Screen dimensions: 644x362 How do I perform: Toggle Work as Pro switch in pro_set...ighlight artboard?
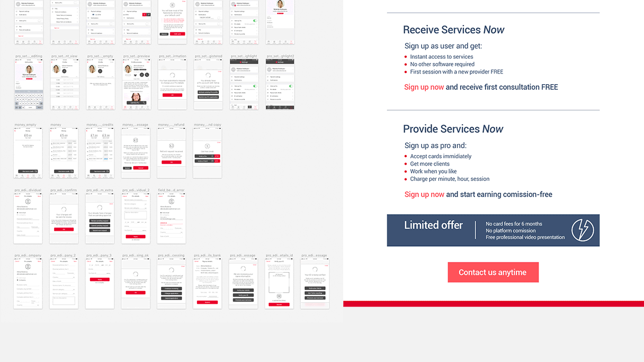pyautogui.click(x=255, y=86)
